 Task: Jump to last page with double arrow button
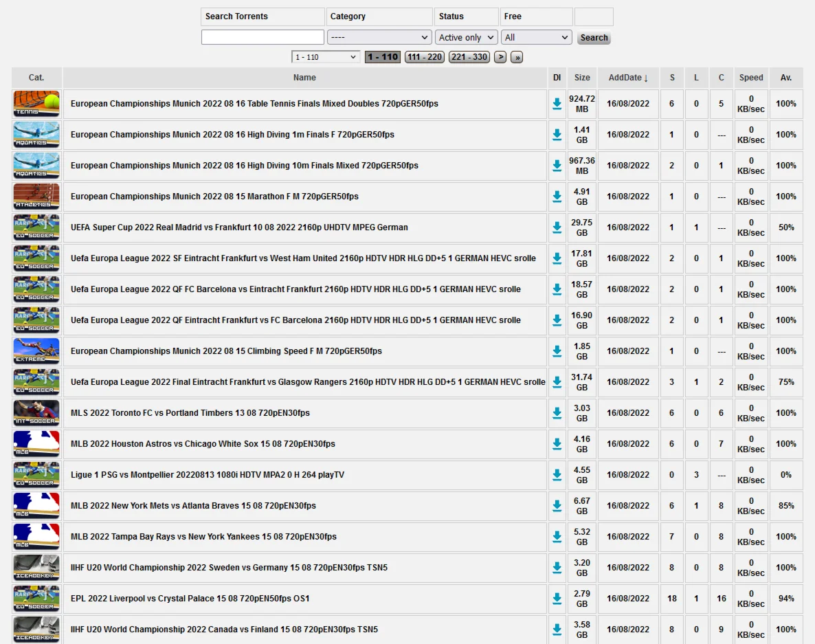point(517,57)
